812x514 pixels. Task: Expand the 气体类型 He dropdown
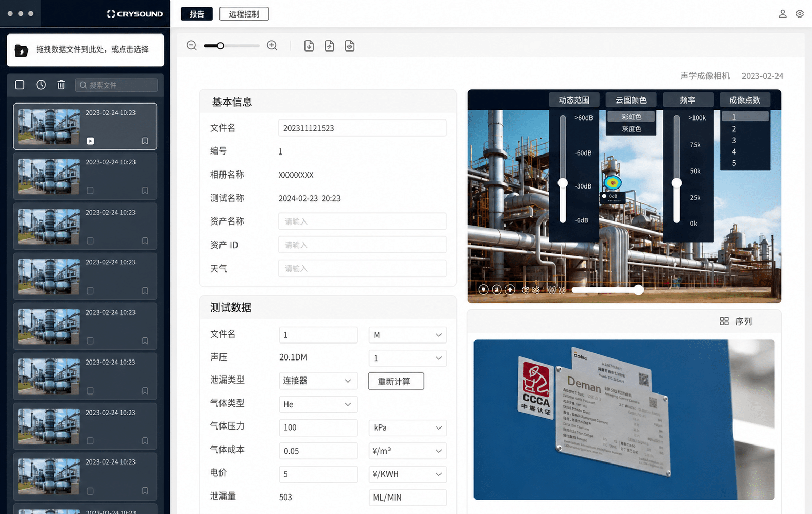(318, 404)
